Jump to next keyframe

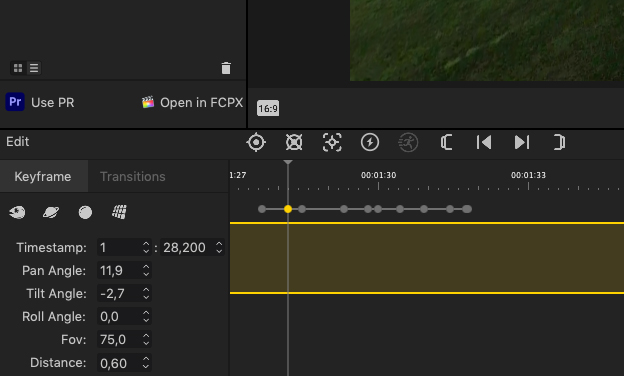coord(522,142)
